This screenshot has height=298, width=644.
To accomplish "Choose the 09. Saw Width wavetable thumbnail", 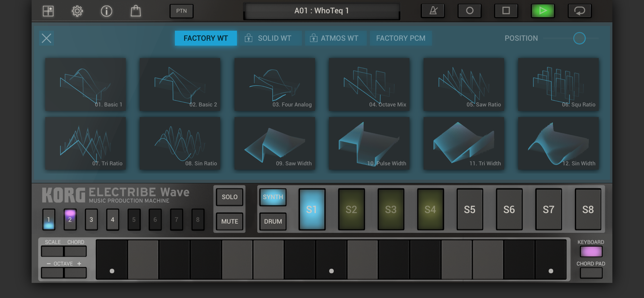I will (275, 143).
